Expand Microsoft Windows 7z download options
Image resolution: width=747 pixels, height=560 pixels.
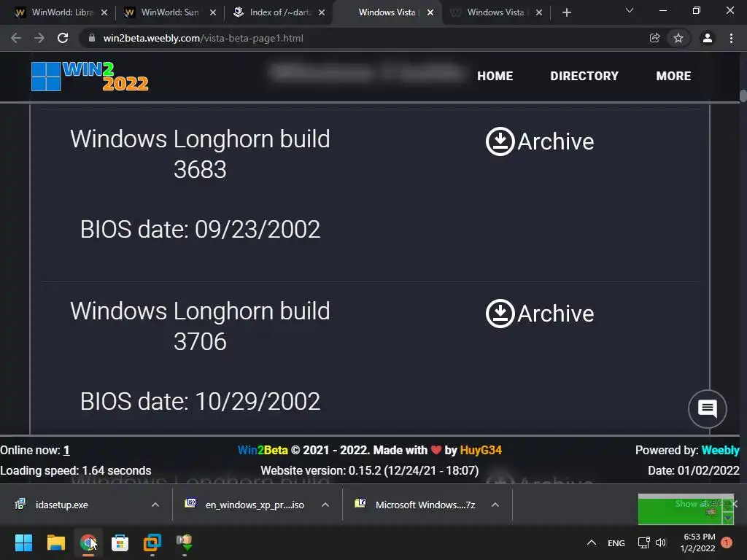tap(495, 505)
